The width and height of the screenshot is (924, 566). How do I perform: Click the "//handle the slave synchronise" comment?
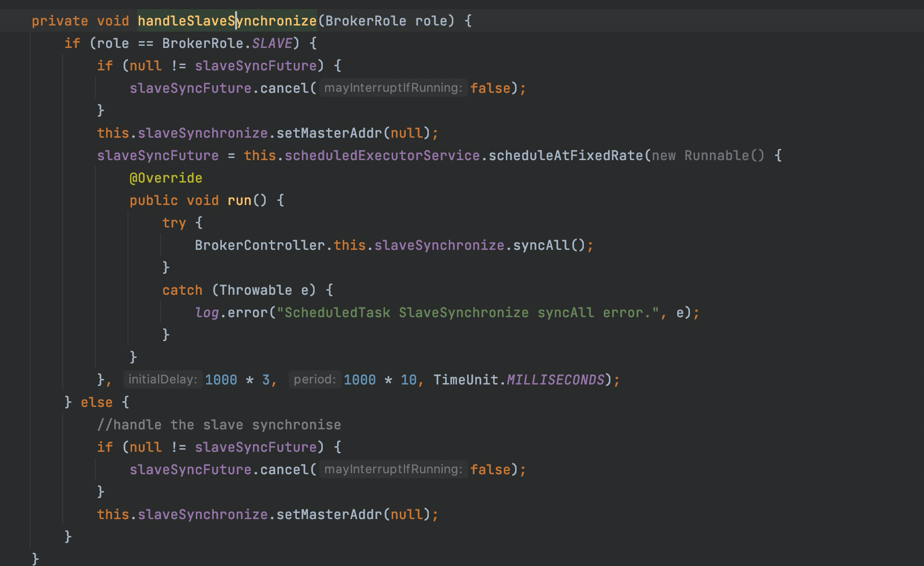(x=219, y=425)
